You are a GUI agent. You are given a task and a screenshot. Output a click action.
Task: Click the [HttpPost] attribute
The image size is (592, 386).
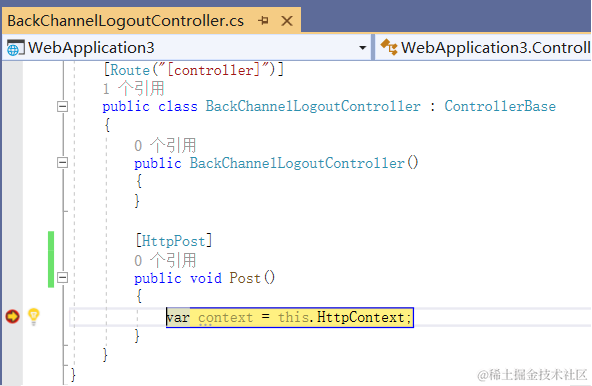coord(174,241)
